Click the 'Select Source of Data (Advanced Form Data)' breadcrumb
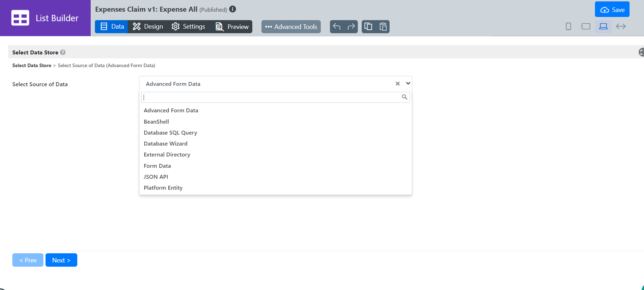Viewport: 644px width, 290px height. [x=107, y=65]
